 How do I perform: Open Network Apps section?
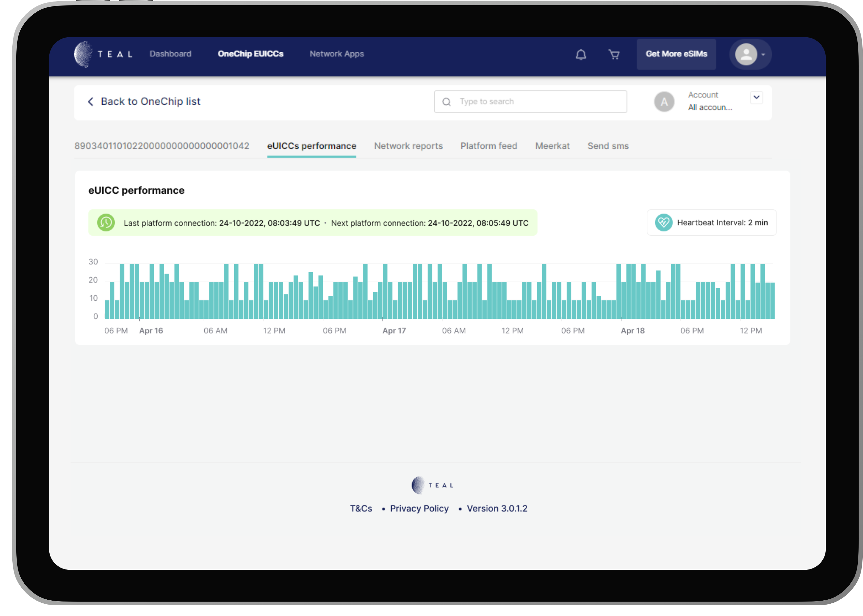337,54
